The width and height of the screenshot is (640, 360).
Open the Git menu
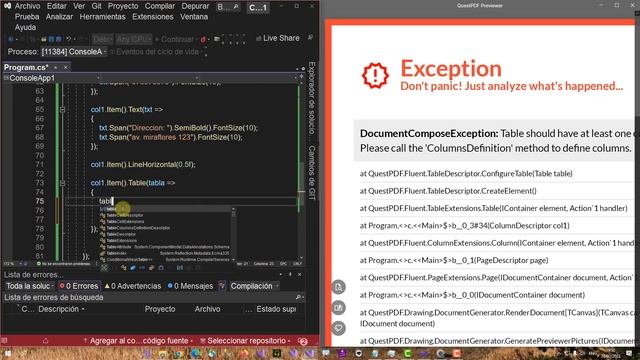96,6
